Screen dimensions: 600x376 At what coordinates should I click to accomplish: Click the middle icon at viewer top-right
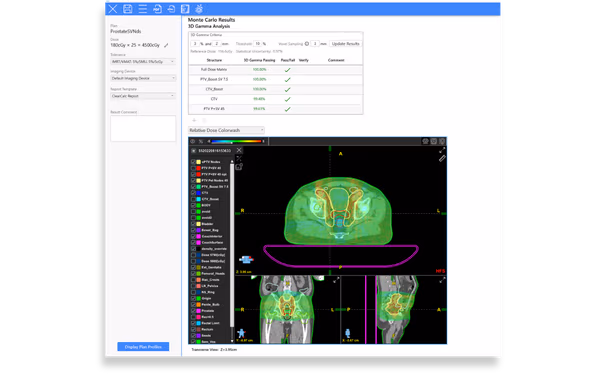pyautogui.click(x=434, y=142)
